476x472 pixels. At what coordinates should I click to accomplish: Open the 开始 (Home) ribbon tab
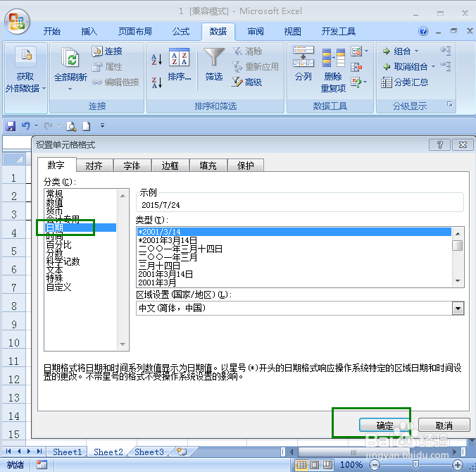tap(51, 31)
